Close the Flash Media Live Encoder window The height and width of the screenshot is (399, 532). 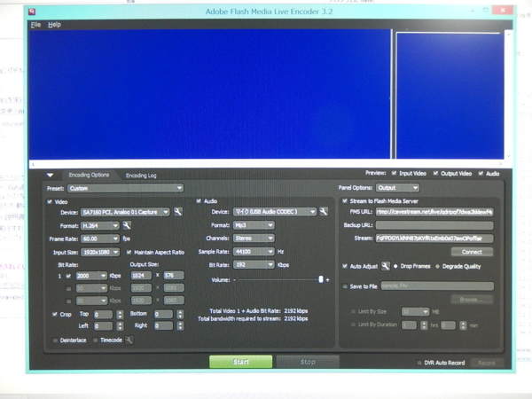pos(503,11)
